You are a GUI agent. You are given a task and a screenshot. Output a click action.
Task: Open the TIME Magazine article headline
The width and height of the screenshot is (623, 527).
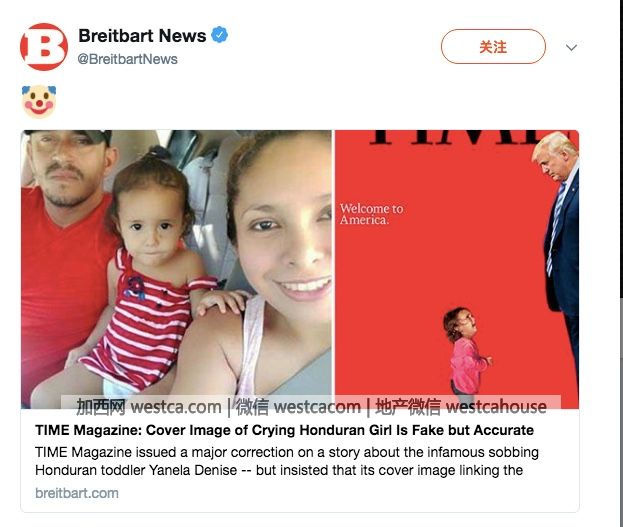[x=284, y=430]
